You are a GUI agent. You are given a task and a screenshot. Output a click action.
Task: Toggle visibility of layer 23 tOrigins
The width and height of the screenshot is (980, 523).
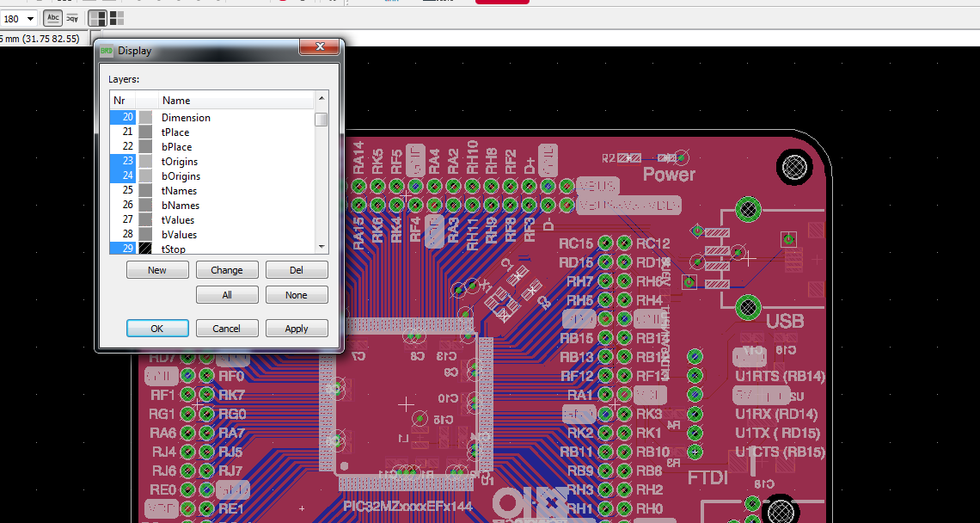tap(123, 162)
